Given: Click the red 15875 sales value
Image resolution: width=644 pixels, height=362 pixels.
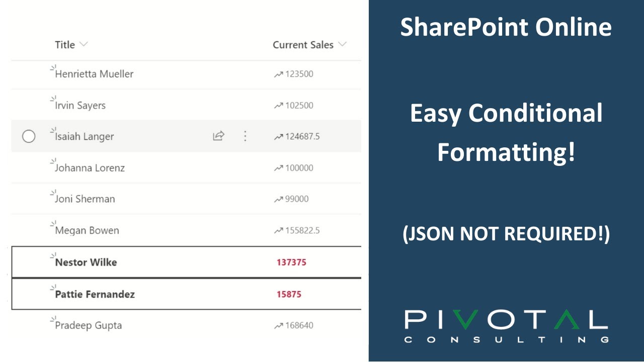Looking at the screenshot, I should pos(289,294).
